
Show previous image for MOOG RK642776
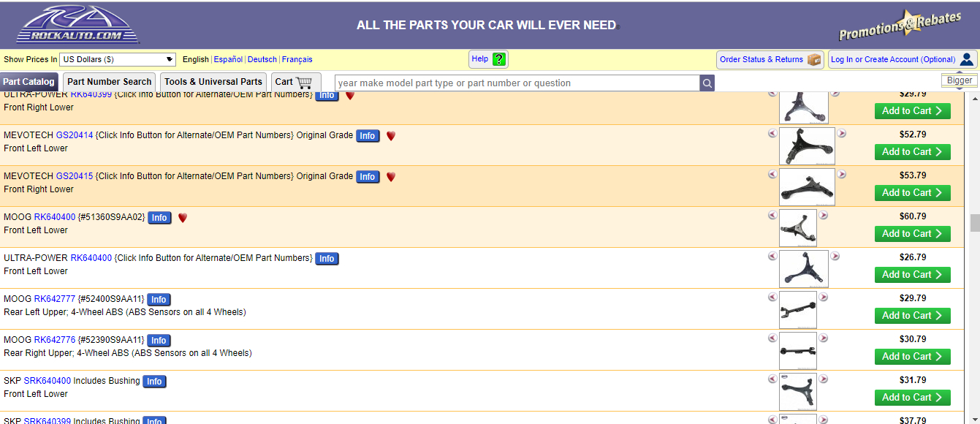[x=772, y=338]
